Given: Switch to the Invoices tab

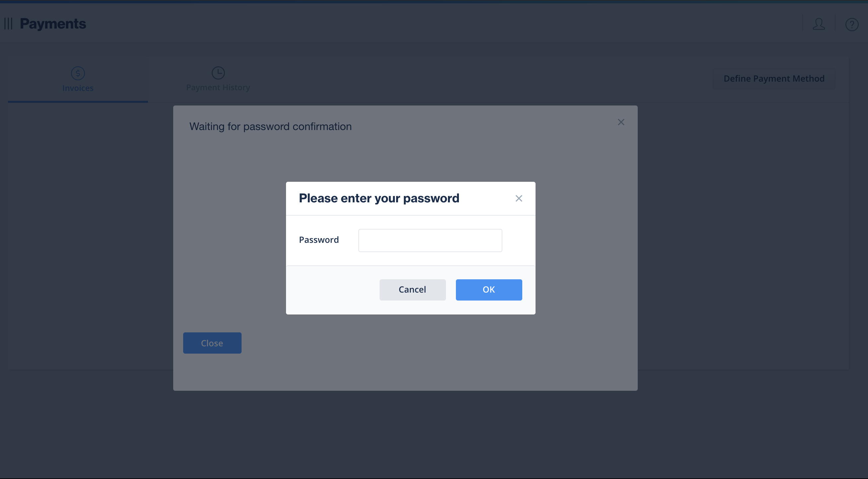Looking at the screenshot, I should pos(78,88).
